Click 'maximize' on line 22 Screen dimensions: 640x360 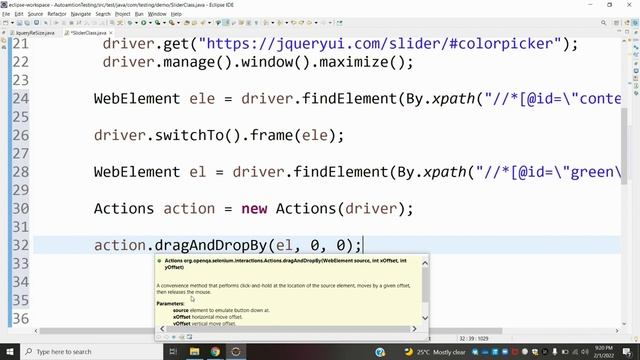353,62
